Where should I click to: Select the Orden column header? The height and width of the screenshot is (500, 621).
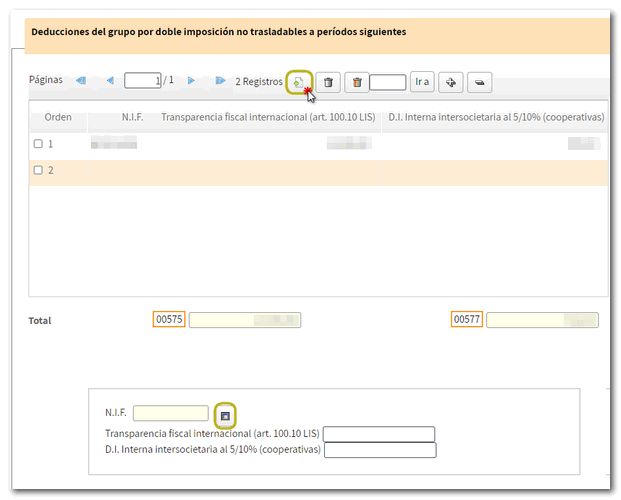click(x=58, y=117)
